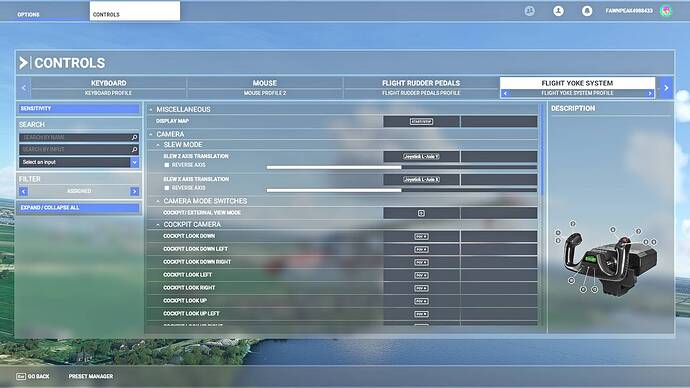Click Cockpit/External View Mode secondary binding slot
Screen dimensions: 690x388
click(x=499, y=213)
